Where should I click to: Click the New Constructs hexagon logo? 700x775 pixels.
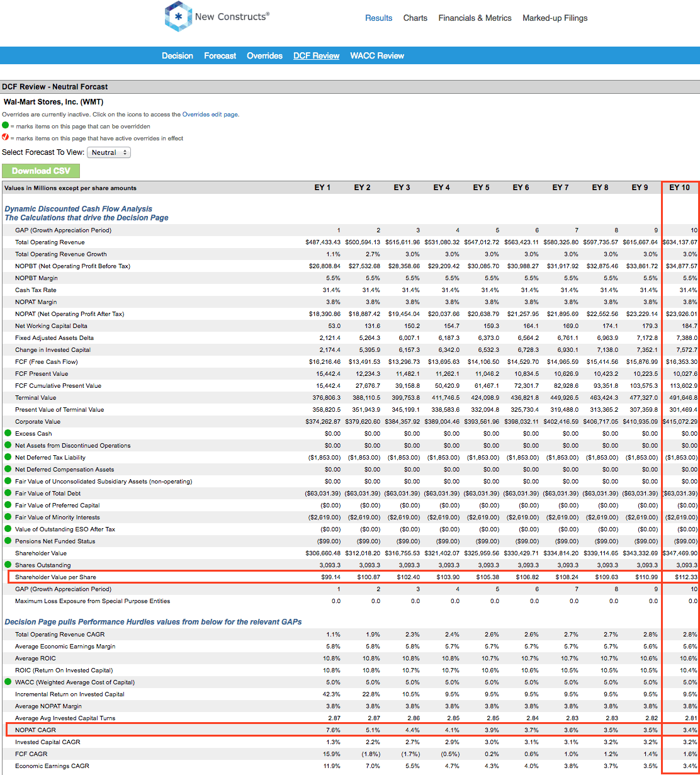tap(178, 17)
